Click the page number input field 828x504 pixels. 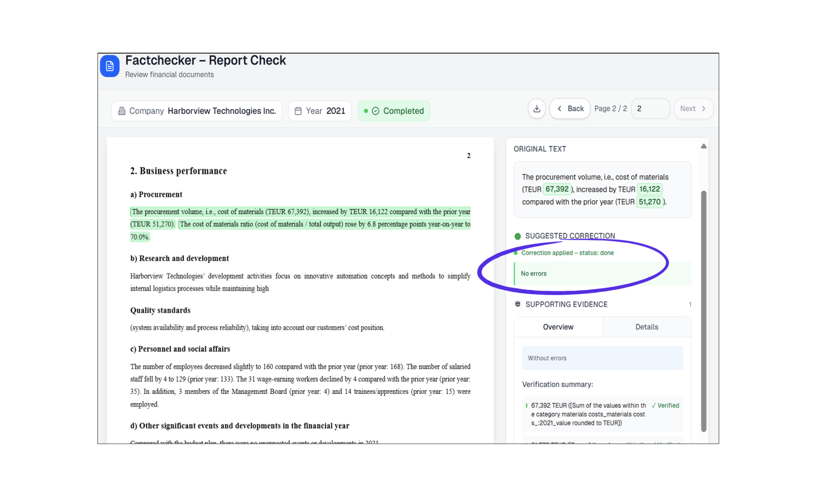(650, 109)
